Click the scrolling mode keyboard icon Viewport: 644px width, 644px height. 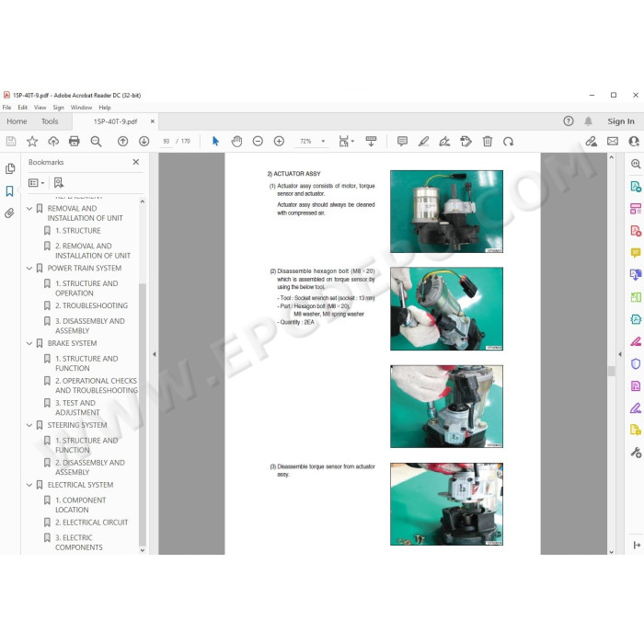(x=371, y=142)
